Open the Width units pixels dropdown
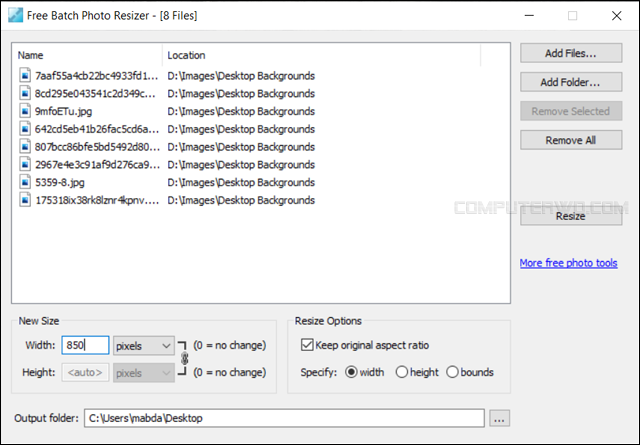Image resolution: width=640 pixels, height=445 pixels. 144,346
